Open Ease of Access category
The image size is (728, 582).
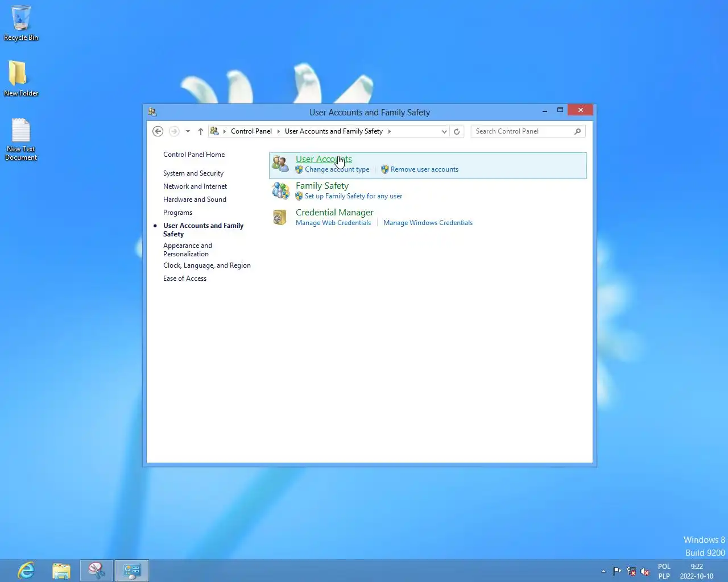pyautogui.click(x=185, y=278)
